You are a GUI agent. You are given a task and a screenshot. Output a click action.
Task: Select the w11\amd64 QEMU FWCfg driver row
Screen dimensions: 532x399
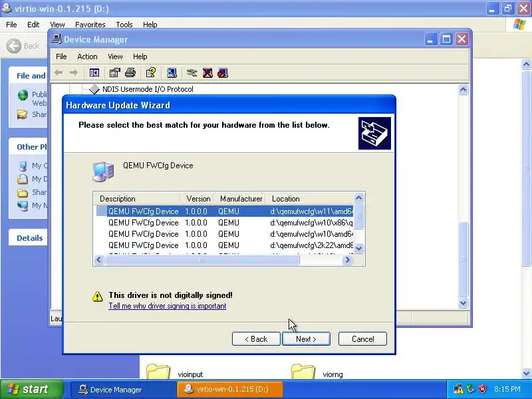pos(224,211)
